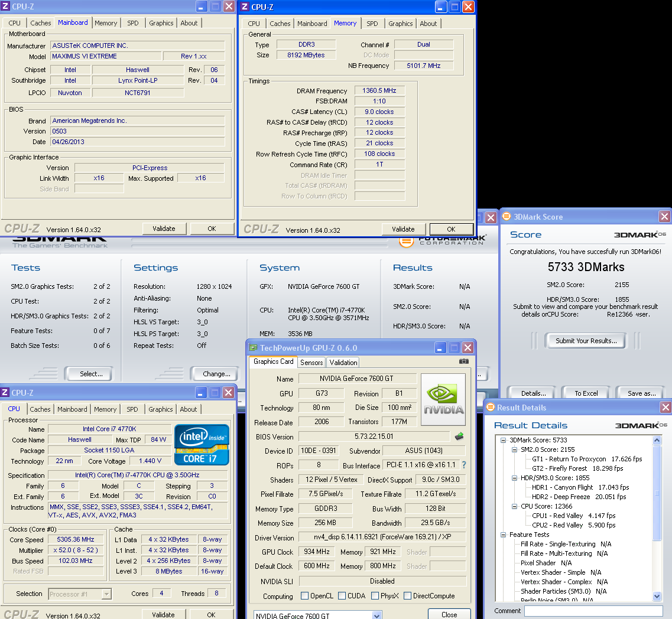Click the NVIDIA logo in GPU-Z

click(x=443, y=399)
